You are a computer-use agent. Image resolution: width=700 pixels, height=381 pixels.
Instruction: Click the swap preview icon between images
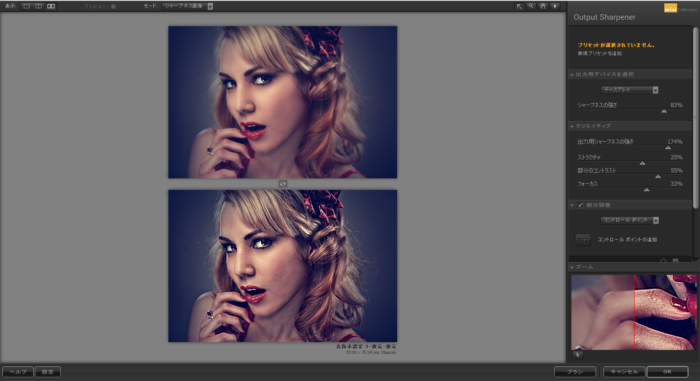[283, 184]
